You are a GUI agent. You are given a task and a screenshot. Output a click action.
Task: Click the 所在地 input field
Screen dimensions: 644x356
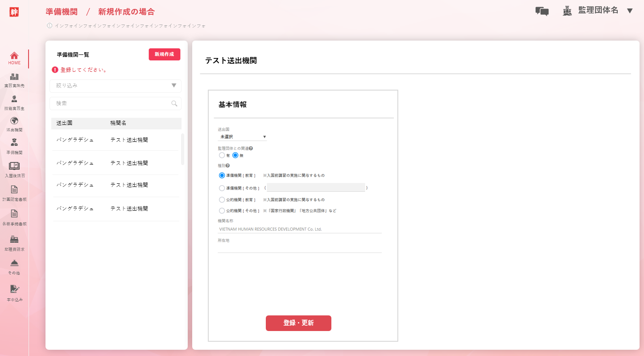299,248
